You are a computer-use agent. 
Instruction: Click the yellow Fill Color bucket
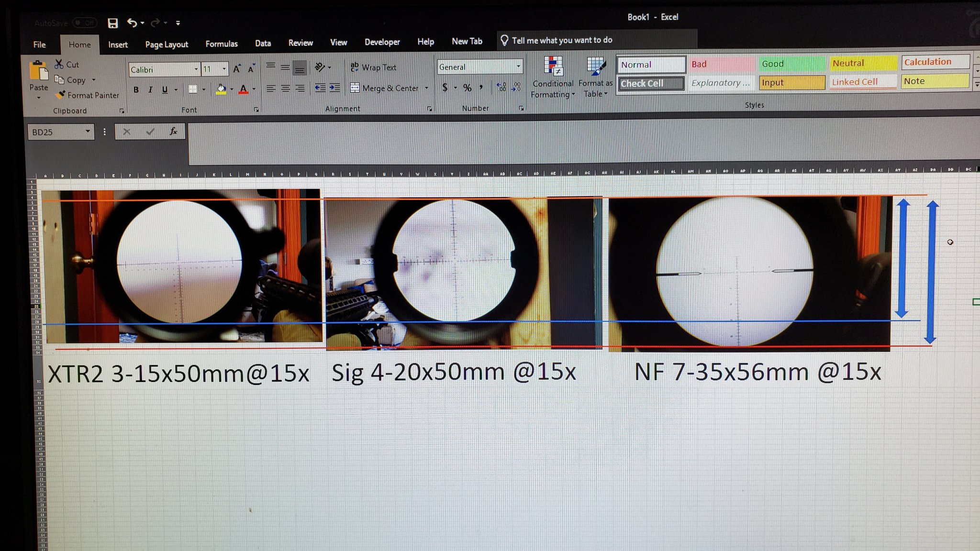[221, 89]
